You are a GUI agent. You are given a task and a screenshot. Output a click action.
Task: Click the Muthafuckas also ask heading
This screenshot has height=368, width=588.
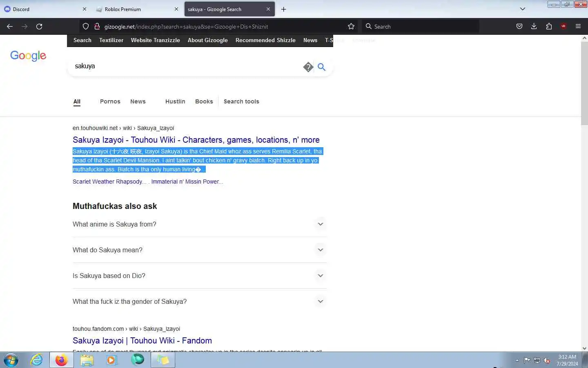(x=115, y=206)
